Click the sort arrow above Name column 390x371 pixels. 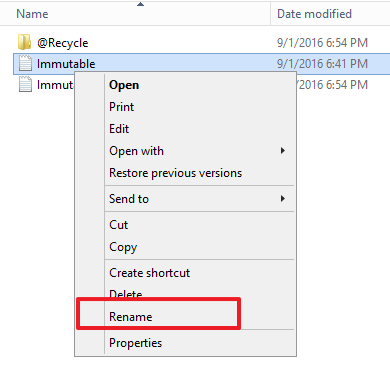[x=140, y=4]
